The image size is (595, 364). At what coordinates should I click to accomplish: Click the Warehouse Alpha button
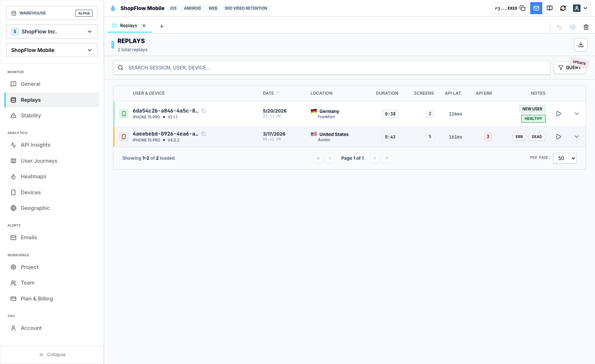click(52, 13)
